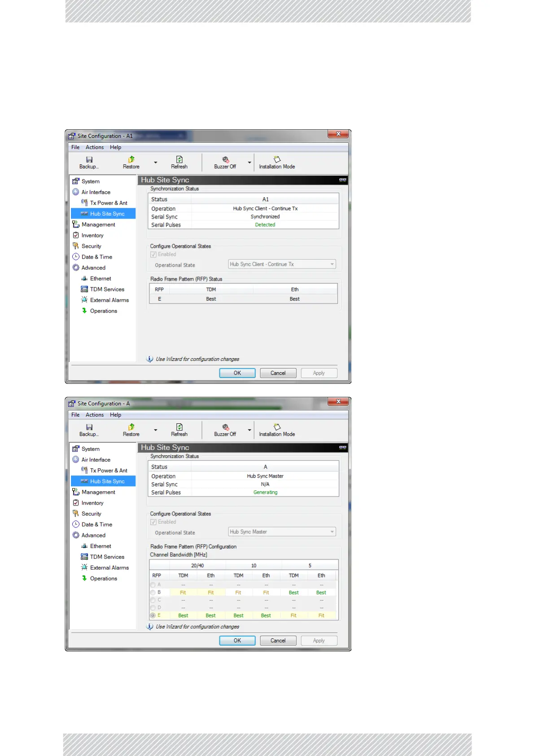Select RFP A radio button
Viewport: 534px width, 756px height.
coord(153,585)
